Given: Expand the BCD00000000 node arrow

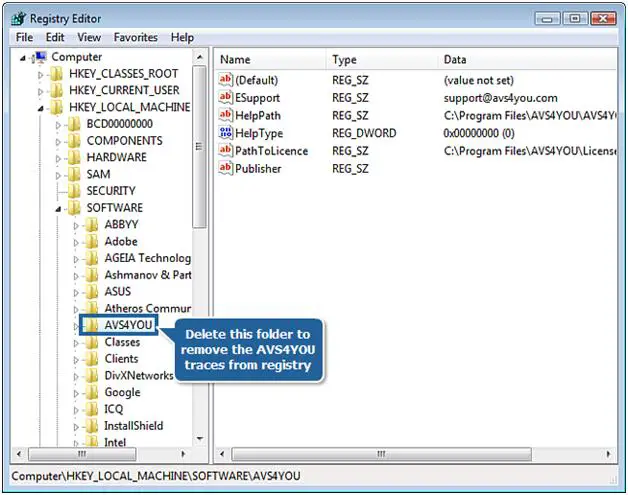Looking at the screenshot, I should click(x=58, y=125).
